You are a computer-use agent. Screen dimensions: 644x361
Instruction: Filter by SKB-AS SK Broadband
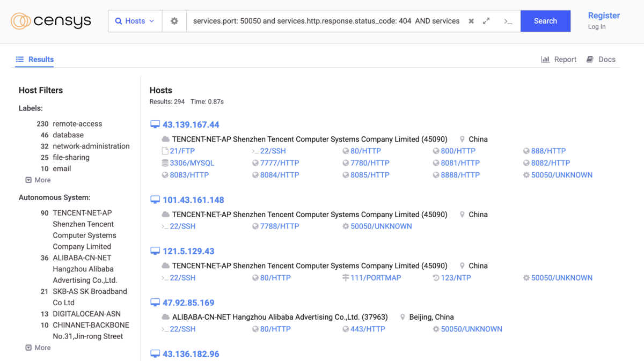click(90, 297)
